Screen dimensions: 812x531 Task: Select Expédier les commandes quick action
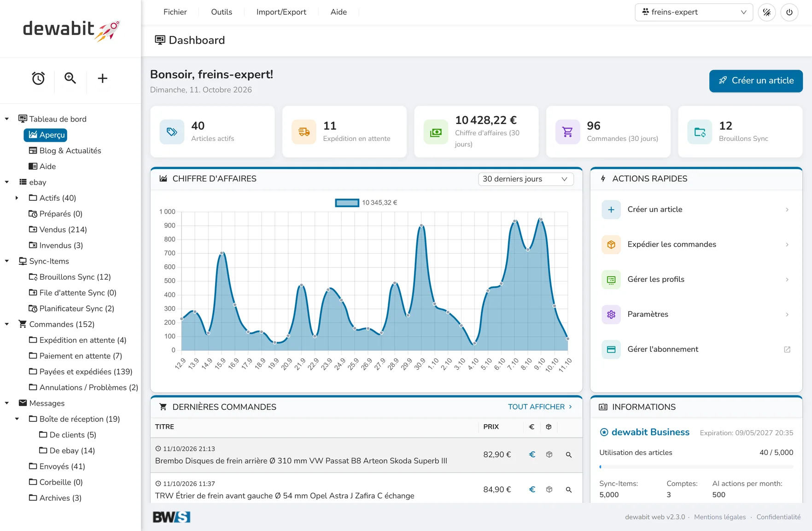tap(696, 245)
